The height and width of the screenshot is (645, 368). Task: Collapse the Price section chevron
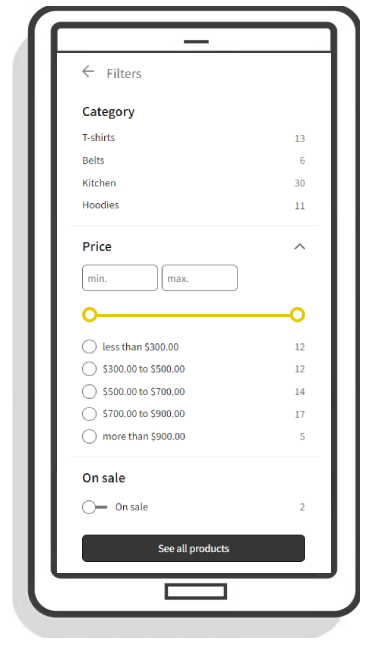(299, 247)
